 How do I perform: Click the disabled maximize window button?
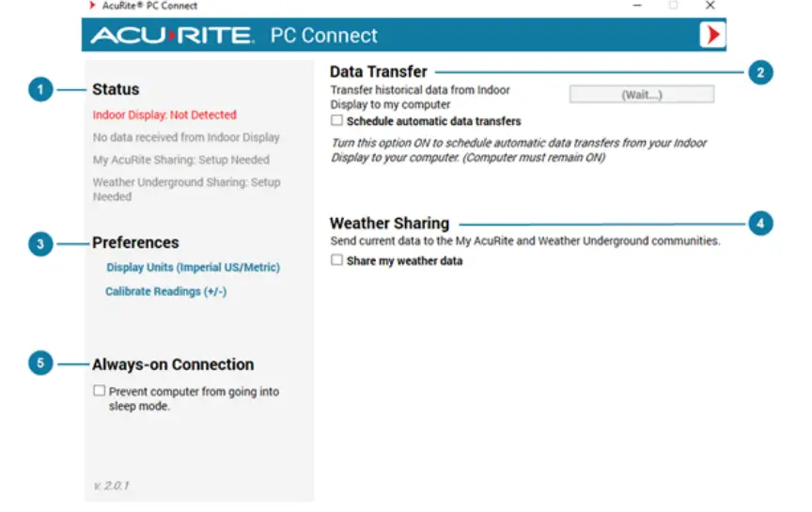tap(673, 6)
